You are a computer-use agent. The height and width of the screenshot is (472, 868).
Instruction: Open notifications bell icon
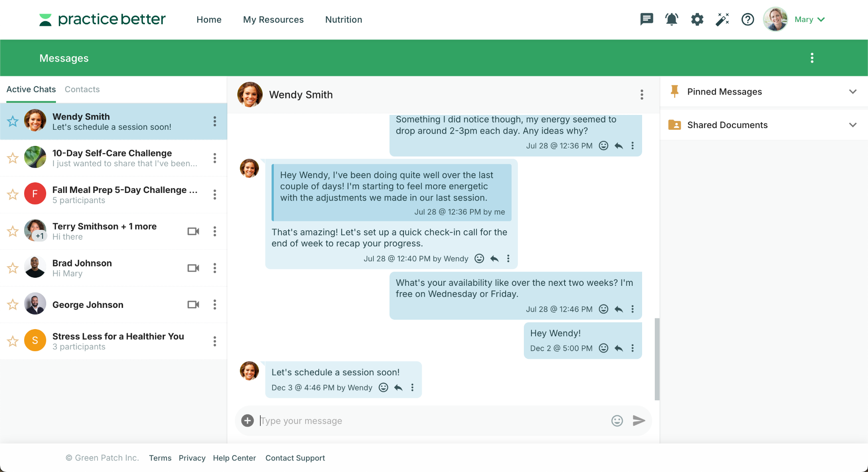[672, 20]
